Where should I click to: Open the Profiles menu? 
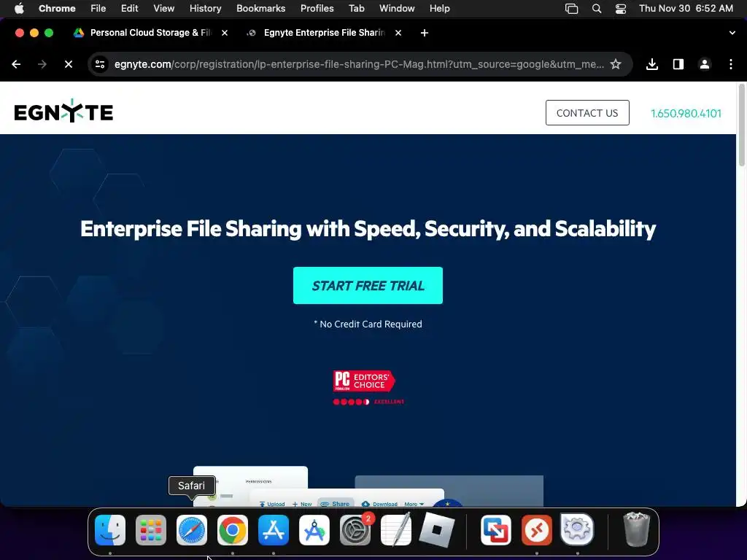pyautogui.click(x=317, y=9)
